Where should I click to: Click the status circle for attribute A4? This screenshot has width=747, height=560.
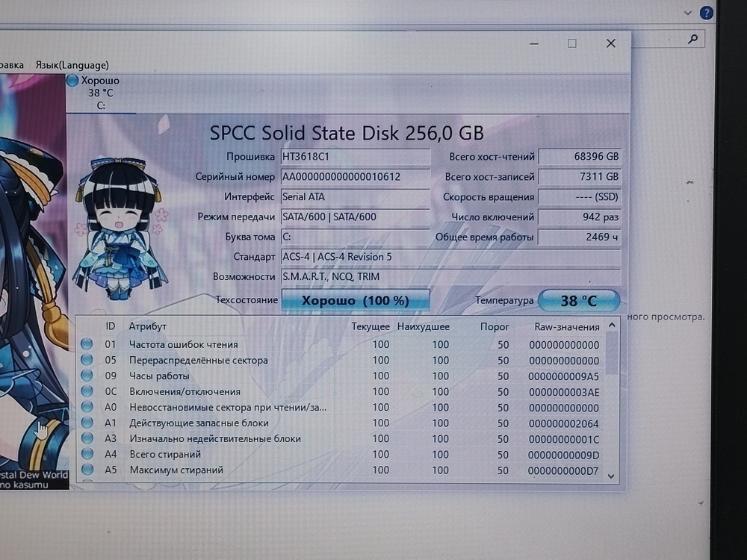click(87, 454)
